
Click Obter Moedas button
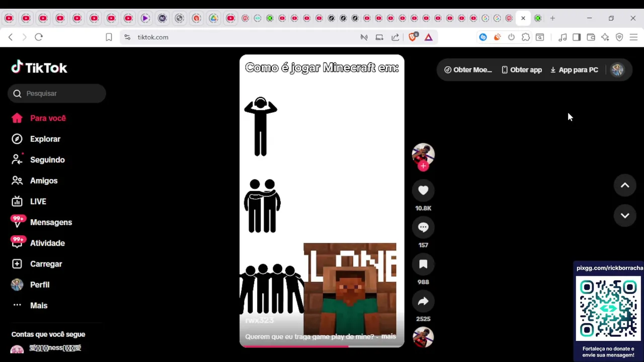[x=468, y=70]
